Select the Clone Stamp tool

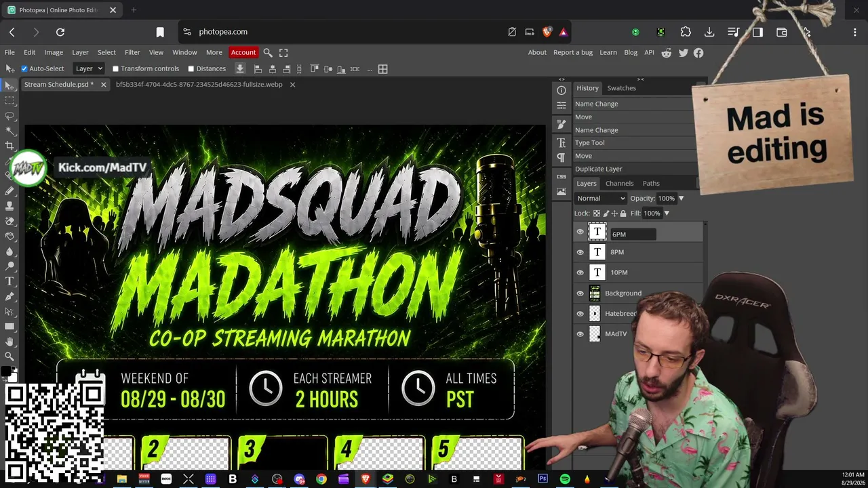point(9,206)
